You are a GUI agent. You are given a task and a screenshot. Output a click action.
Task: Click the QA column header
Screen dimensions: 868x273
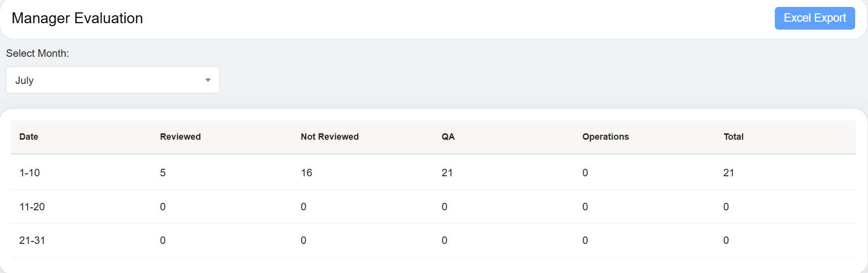coord(448,137)
